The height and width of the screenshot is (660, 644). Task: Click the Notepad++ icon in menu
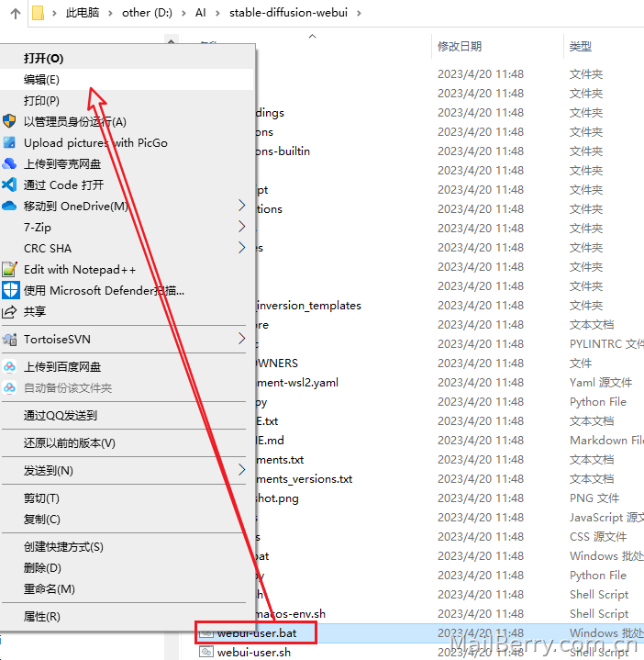point(9,269)
